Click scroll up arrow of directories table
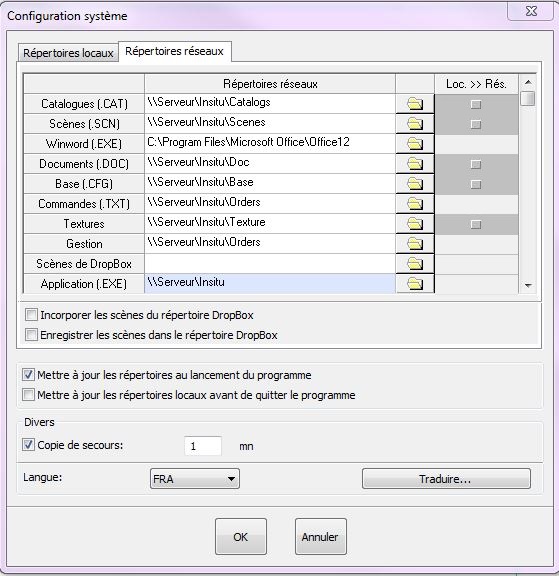 [528, 82]
